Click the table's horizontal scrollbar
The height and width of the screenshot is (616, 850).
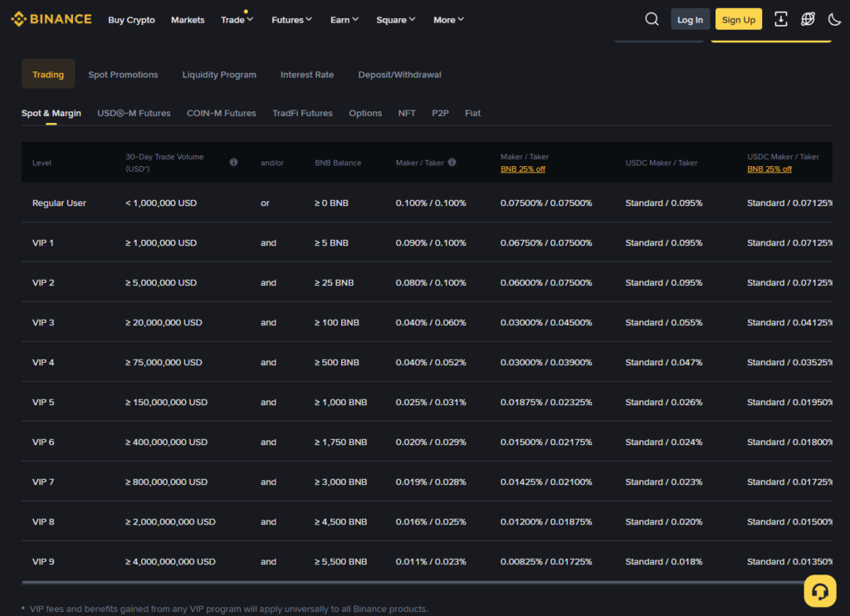coord(415,583)
